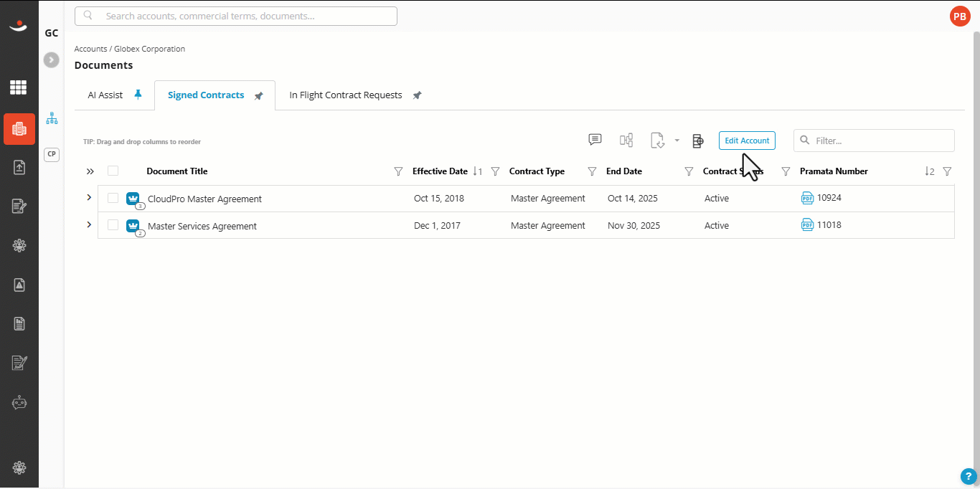Switch to In Flight Contract Requests tab
980x489 pixels.
pyautogui.click(x=346, y=95)
